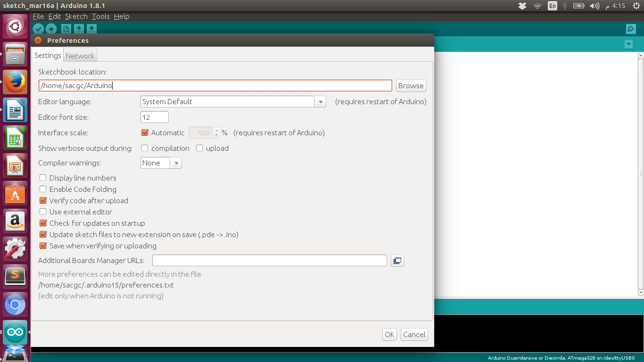Click the Editor font size field

click(x=155, y=117)
